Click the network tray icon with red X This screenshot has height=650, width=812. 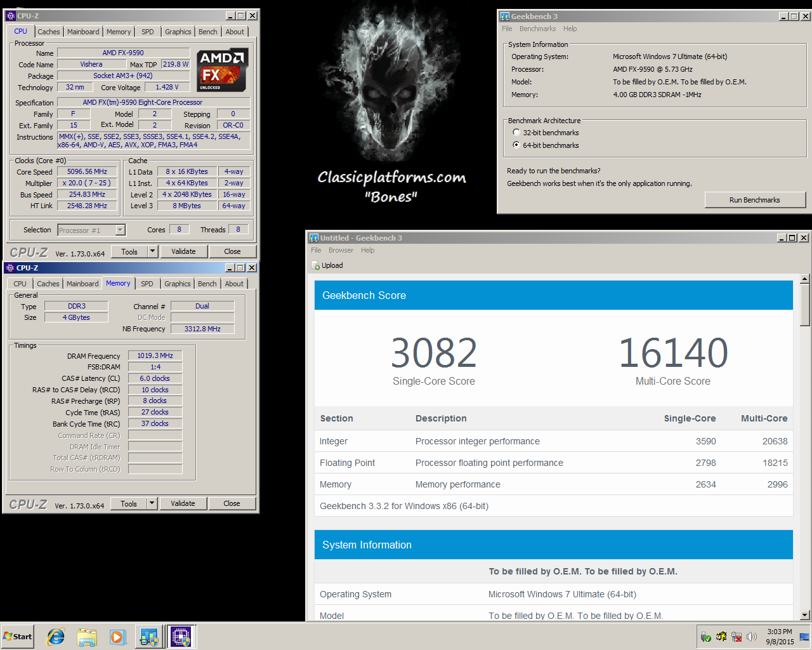pyautogui.click(x=737, y=637)
